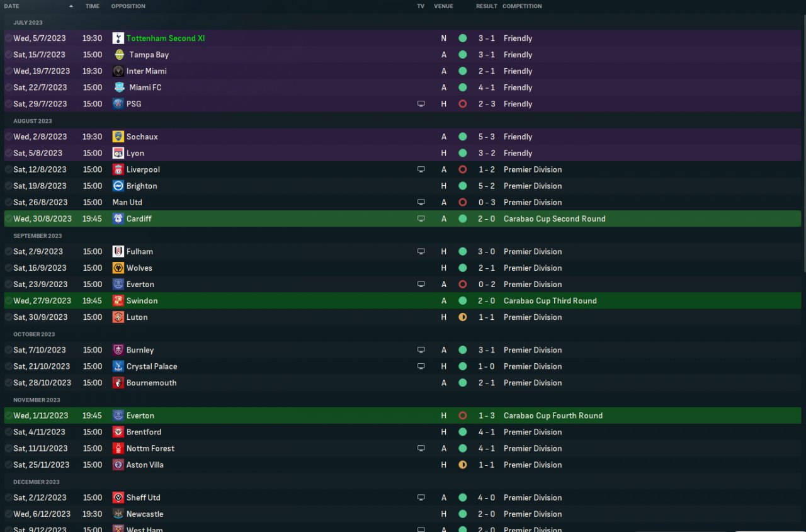Click the PSG club crest
806x532 pixels.
[x=118, y=104]
